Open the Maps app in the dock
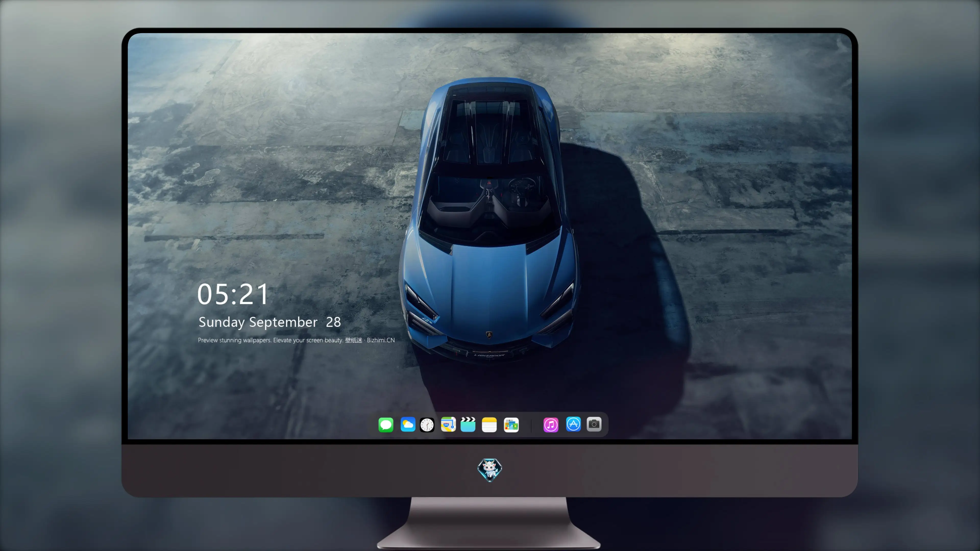This screenshot has width=980, height=551. click(x=448, y=424)
